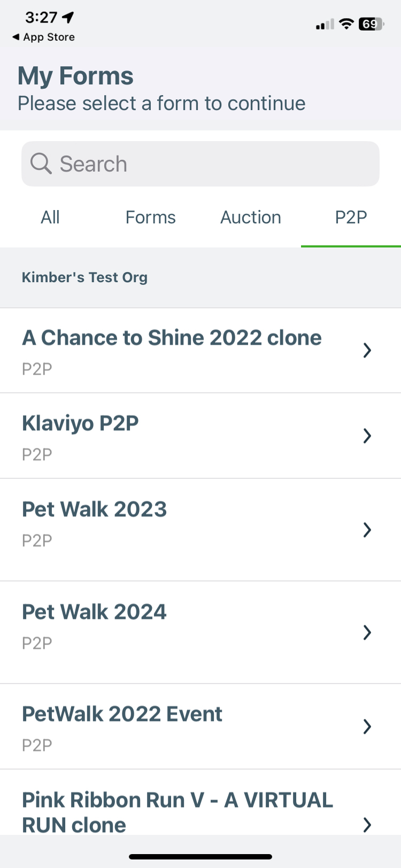Tap the magnifying glass search icon

pyautogui.click(x=41, y=164)
